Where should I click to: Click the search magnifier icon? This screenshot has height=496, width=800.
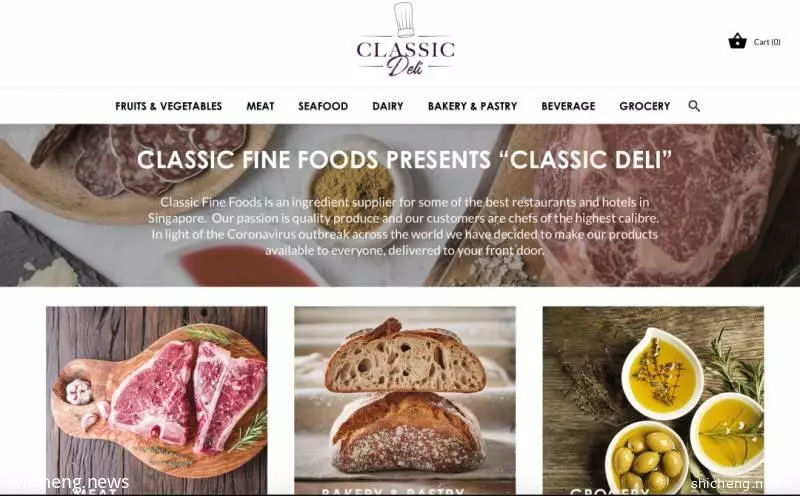[694, 106]
